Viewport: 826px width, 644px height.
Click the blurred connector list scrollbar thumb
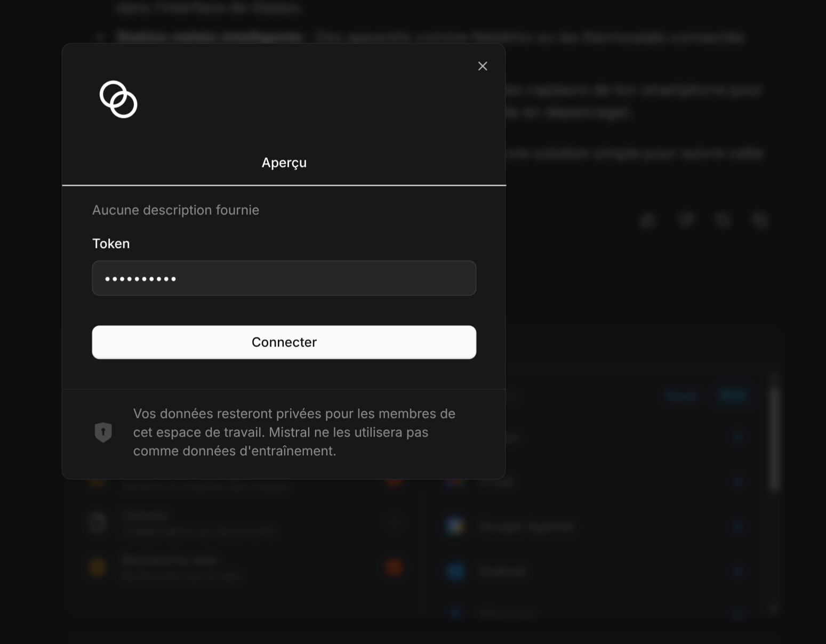[x=775, y=438]
